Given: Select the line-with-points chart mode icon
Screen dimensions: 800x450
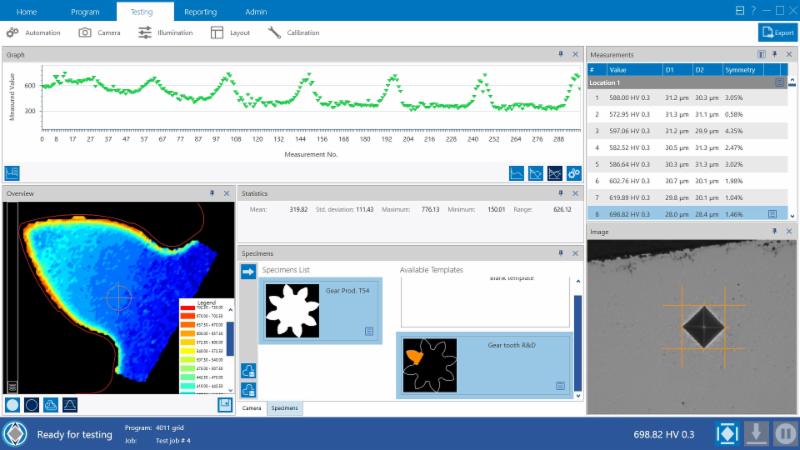Looking at the screenshot, I should pyautogui.click(x=535, y=173).
